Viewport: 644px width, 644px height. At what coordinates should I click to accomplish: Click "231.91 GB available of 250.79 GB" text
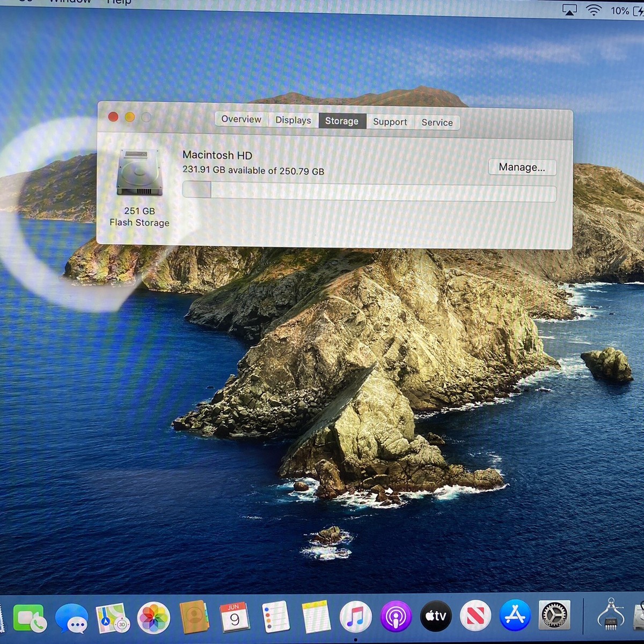(x=253, y=170)
